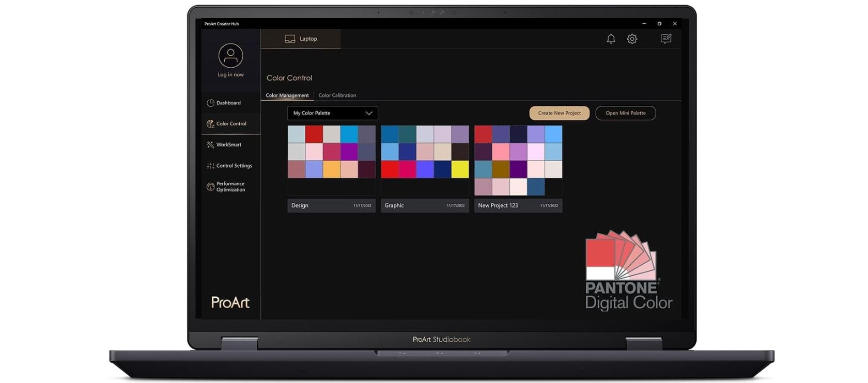Open settings with the gear icon

tap(632, 39)
